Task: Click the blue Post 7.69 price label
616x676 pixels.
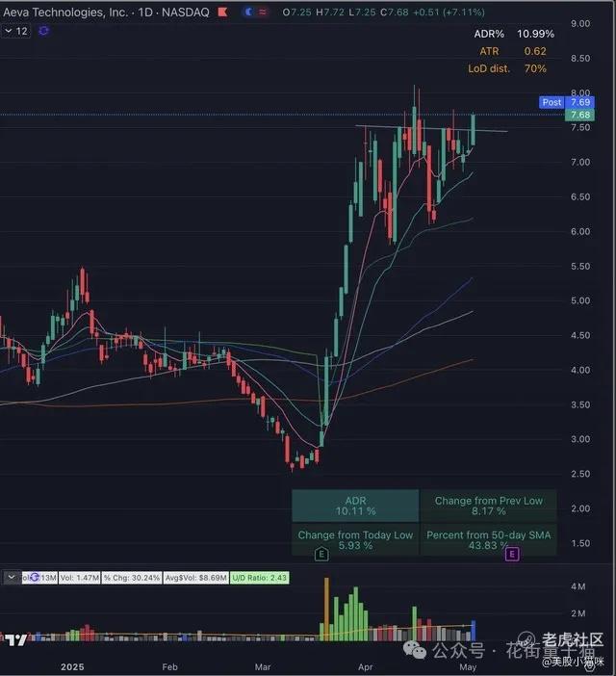Action: tap(567, 102)
